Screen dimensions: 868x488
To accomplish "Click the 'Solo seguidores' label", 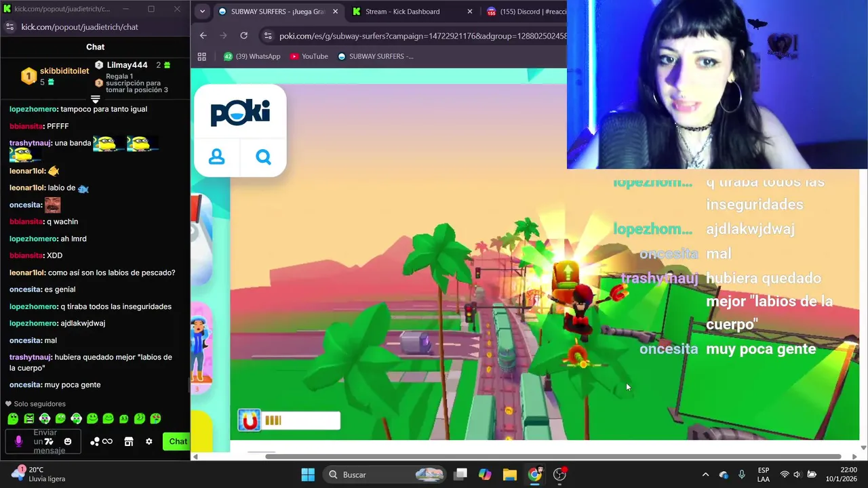I will 40,404.
